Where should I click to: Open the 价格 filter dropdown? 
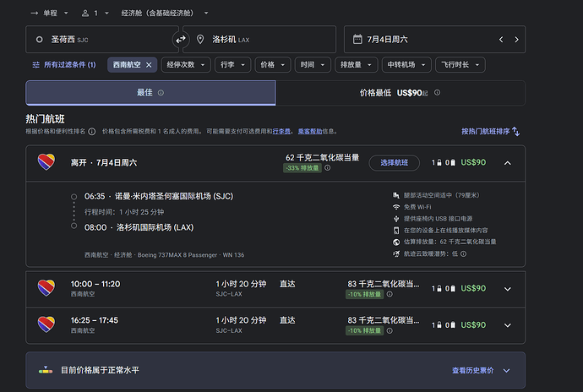click(x=273, y=65)
